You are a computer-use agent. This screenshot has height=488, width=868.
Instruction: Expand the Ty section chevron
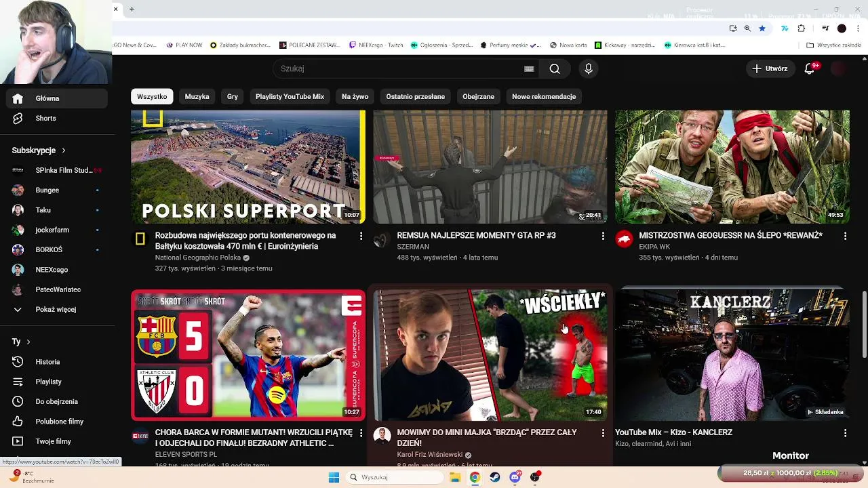28,342
